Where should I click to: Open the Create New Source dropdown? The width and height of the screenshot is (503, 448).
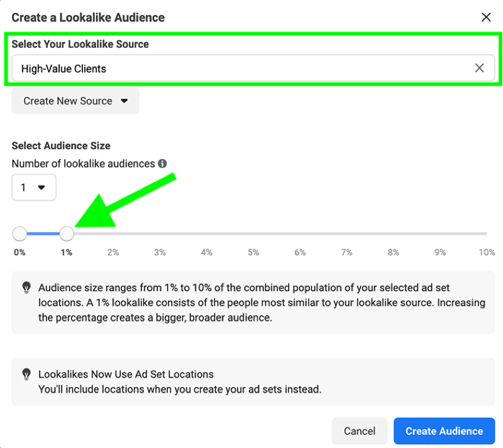tap(75, 101)
